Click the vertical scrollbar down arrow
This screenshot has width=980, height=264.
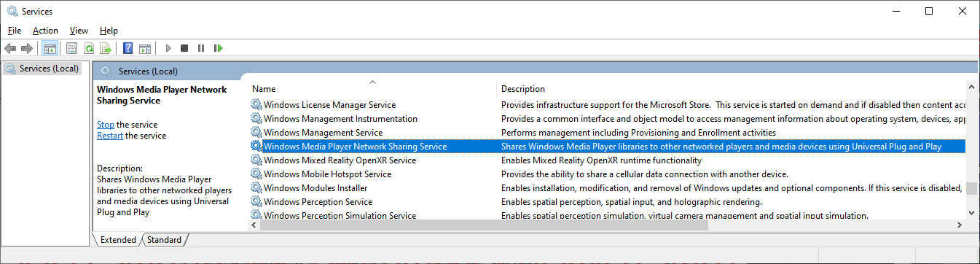point(971,213)
